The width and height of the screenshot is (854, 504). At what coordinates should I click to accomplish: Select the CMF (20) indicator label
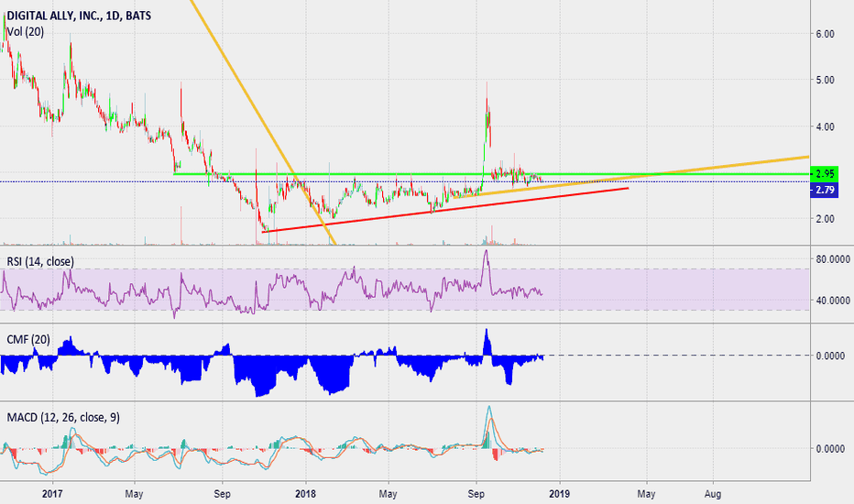tap(28, 339)
